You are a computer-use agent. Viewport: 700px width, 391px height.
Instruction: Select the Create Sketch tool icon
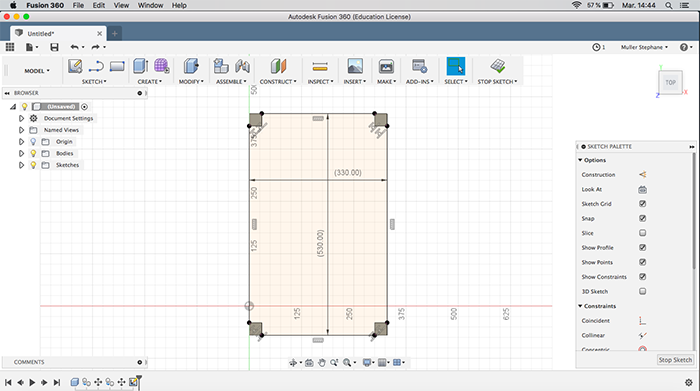coord(75,66)
